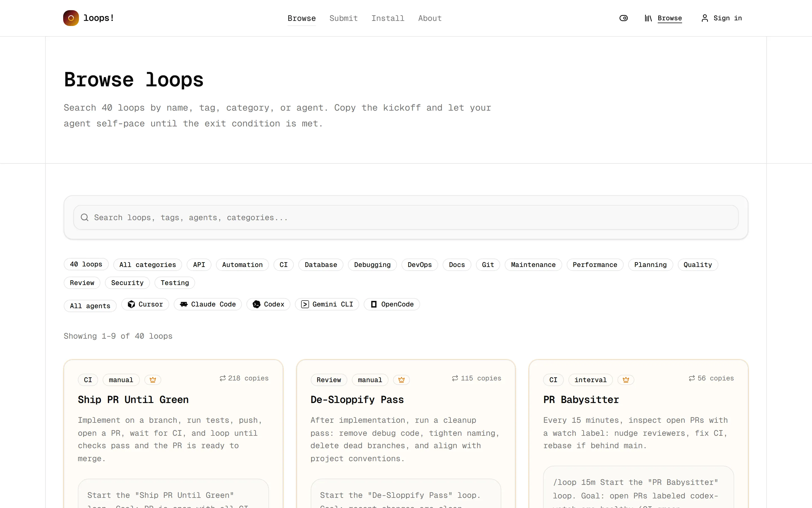
Task: Click the 115 copies counter
Action: pyautogui.click(x=476, y=378)
